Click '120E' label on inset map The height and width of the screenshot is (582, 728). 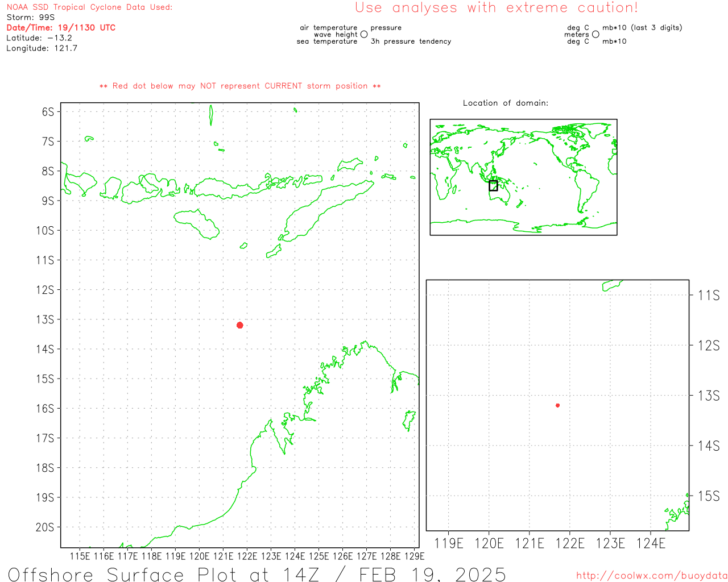coord(489,543)
